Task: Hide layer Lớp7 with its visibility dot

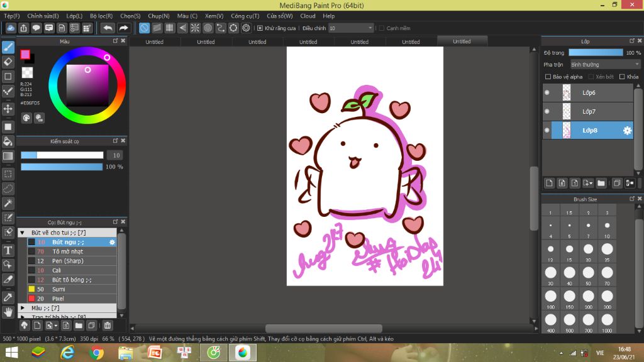Action: pos(547,112)
